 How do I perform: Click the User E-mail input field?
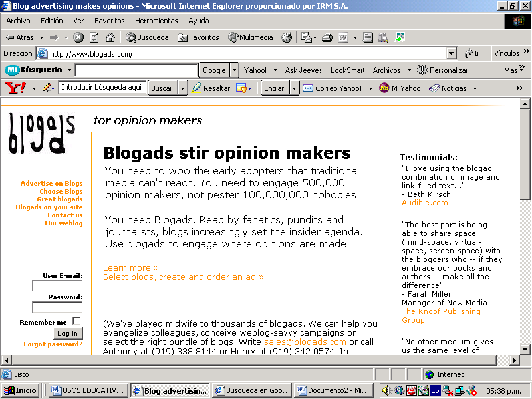coord(57,286)
